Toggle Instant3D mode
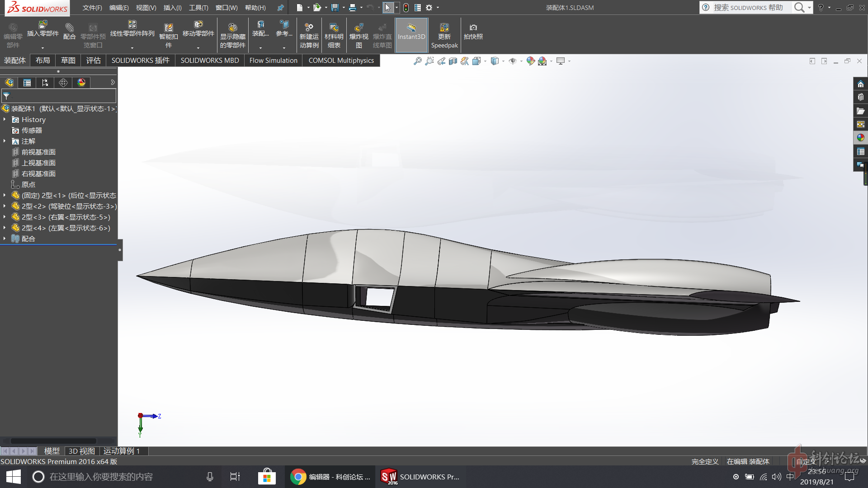Viewport: 868px width, 488px height. tap(411, 35)
